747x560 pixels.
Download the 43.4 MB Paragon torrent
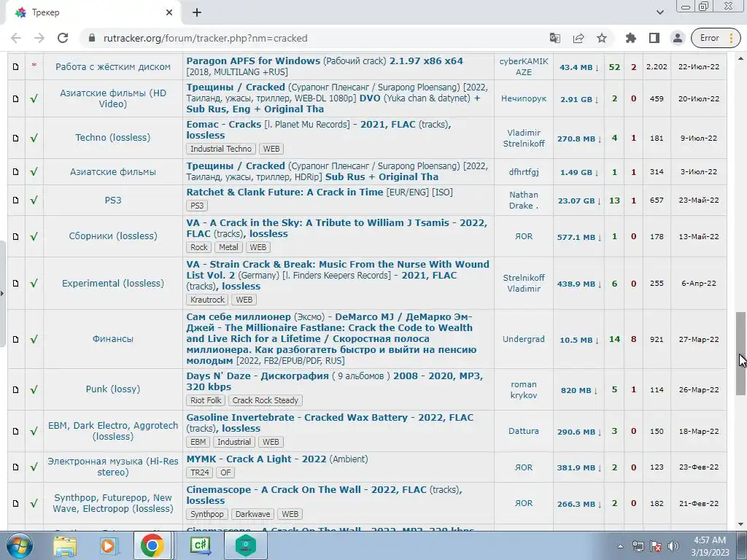tap(578, 67)
